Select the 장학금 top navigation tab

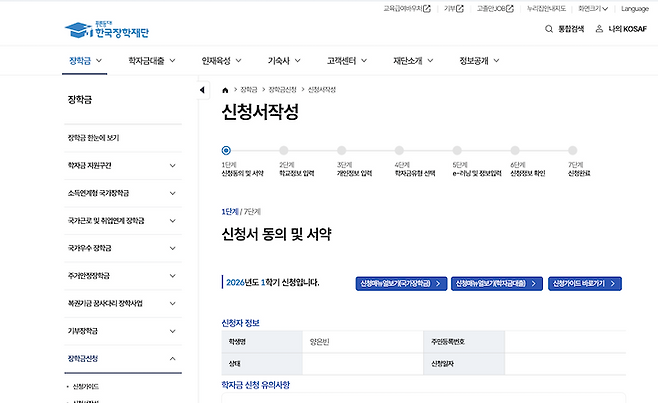[80, 60]
